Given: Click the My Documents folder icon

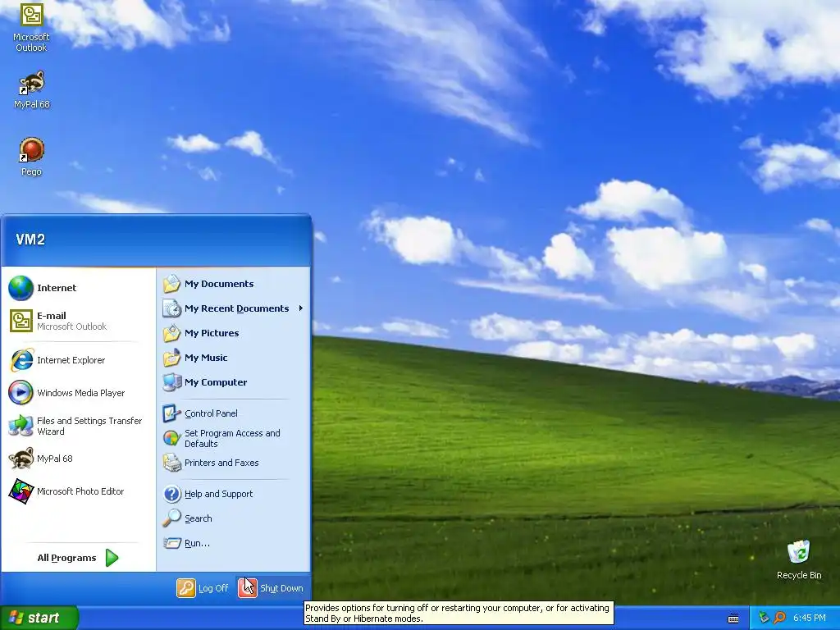Looking at the screenshot, I should [172, 284].
